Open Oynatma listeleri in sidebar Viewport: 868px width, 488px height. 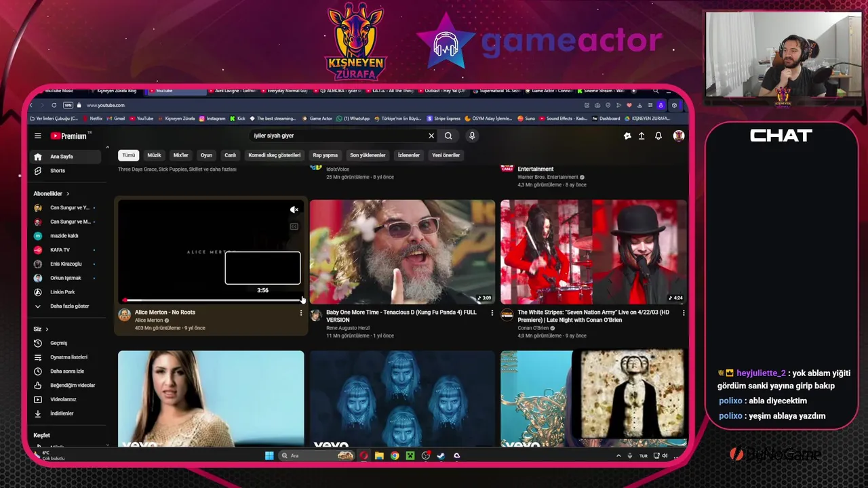(66, 357)
